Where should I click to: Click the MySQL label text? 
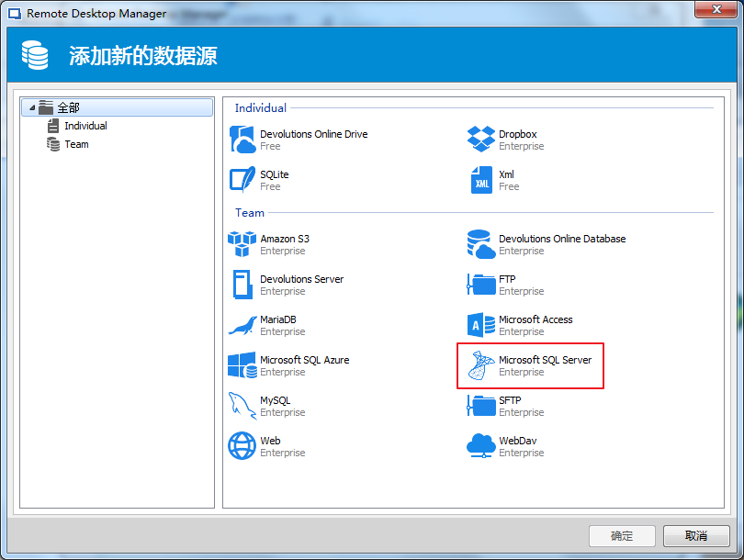tap(276, 400)
